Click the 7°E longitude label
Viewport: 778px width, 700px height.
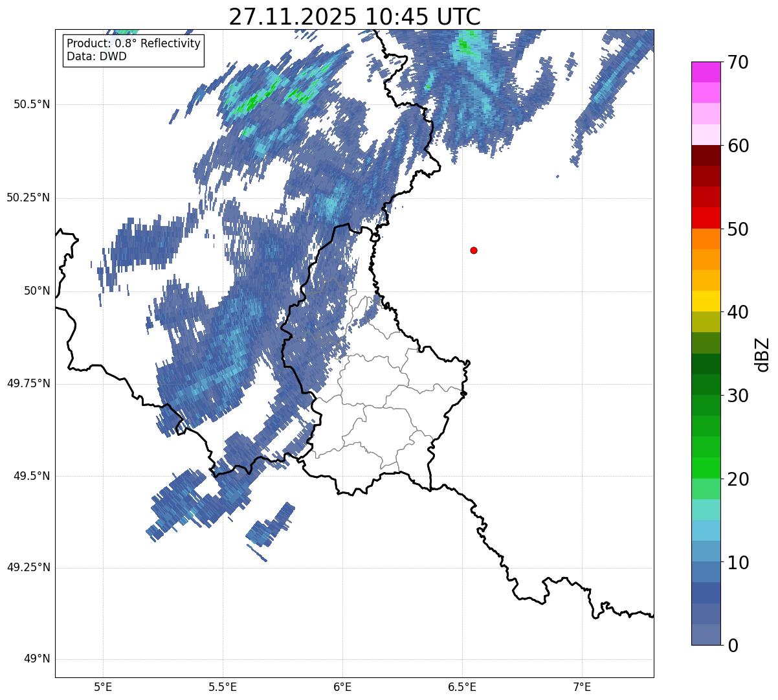click(x=582, y=686)
